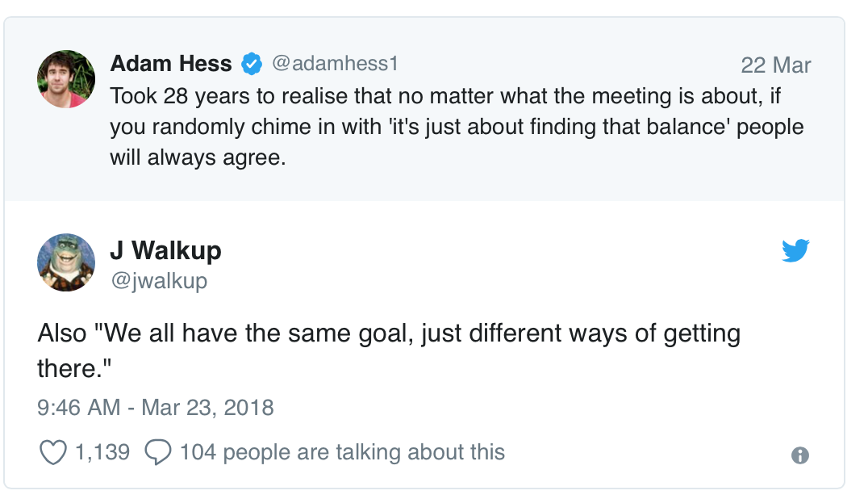Click the @jwalkup handle

158,280
